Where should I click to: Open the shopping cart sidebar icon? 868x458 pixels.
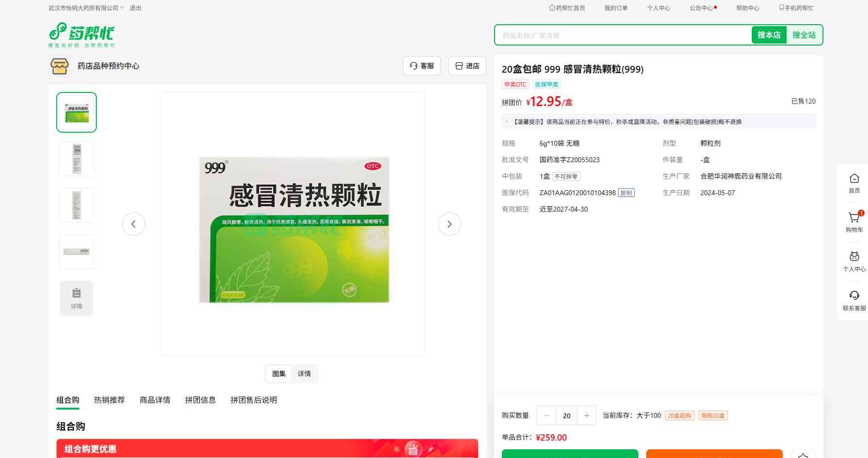(x=854, y=218)
